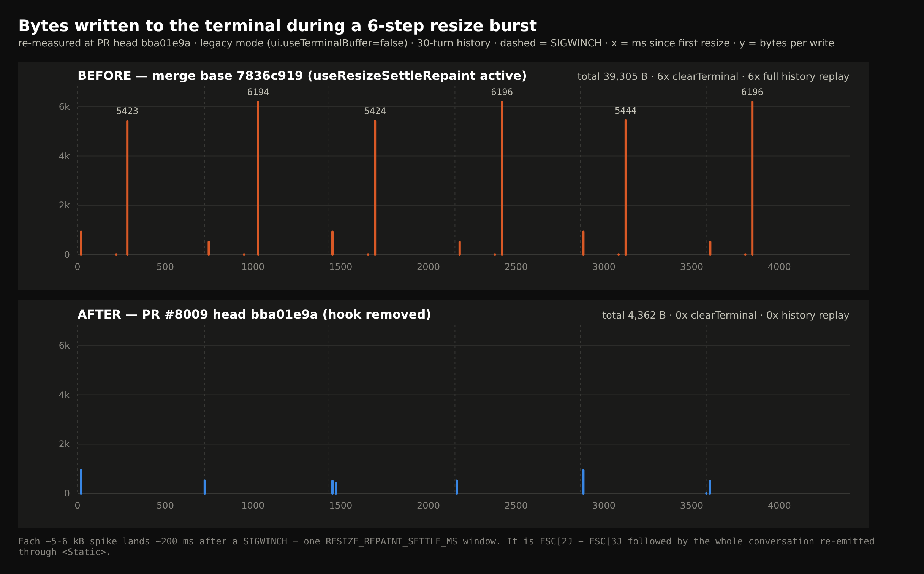Image resolution: width=924 pixels, height=574 pixels.
Task: Click the '2500' x-axis tick in AFTER chart
Action: pyautogui.click(x=516, y=506)
